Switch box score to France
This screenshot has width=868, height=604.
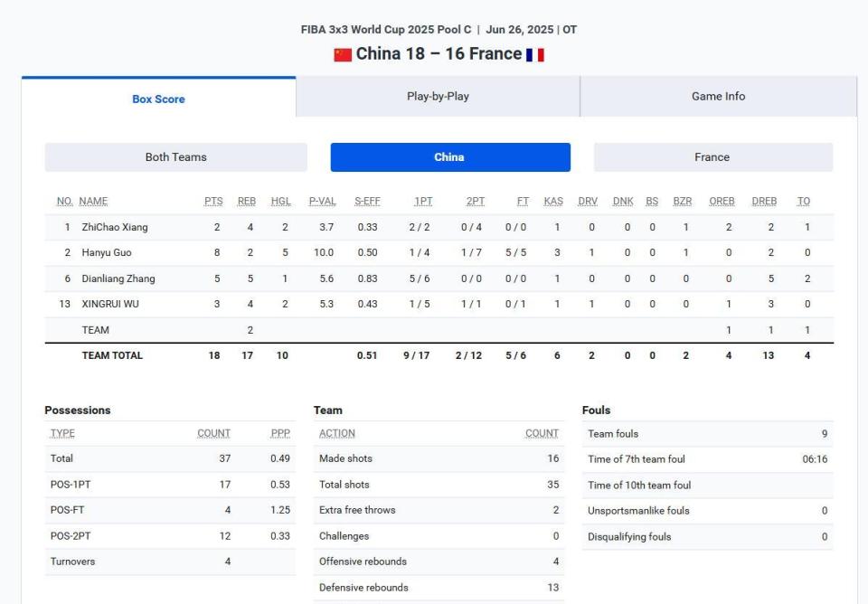tap(713, 157)
